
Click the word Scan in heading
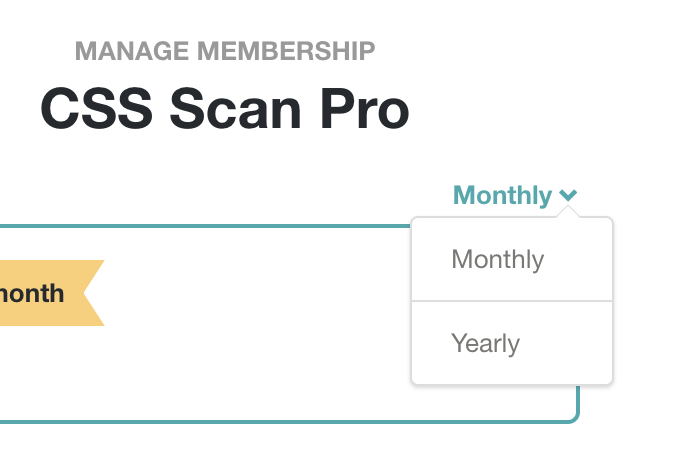pos(235,109)
